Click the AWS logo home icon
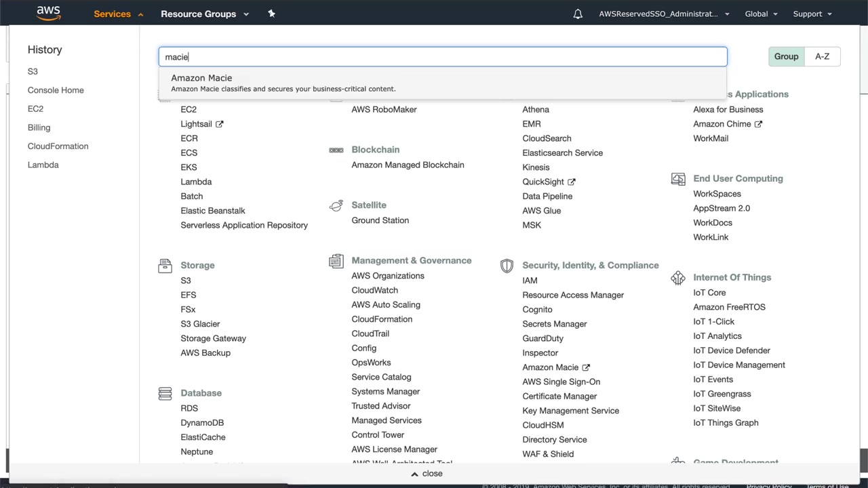The width and height of the screenshot is (868, 488). [x=48, y=13]
